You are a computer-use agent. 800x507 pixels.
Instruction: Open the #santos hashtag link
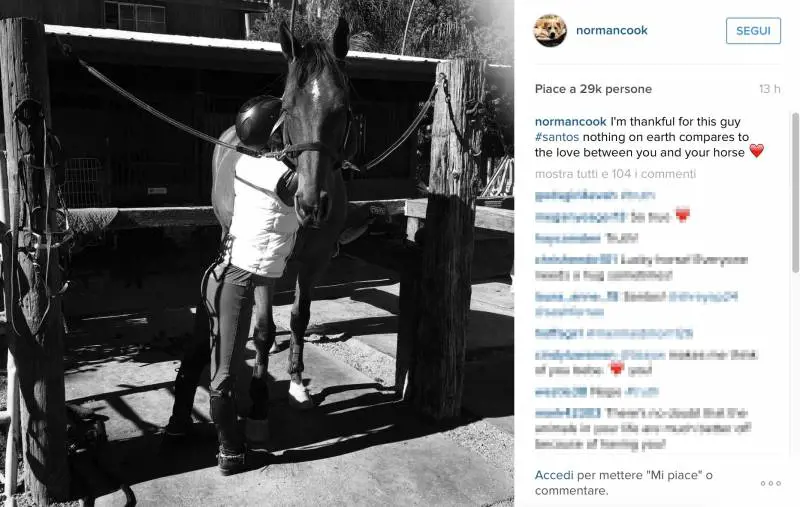557,137
